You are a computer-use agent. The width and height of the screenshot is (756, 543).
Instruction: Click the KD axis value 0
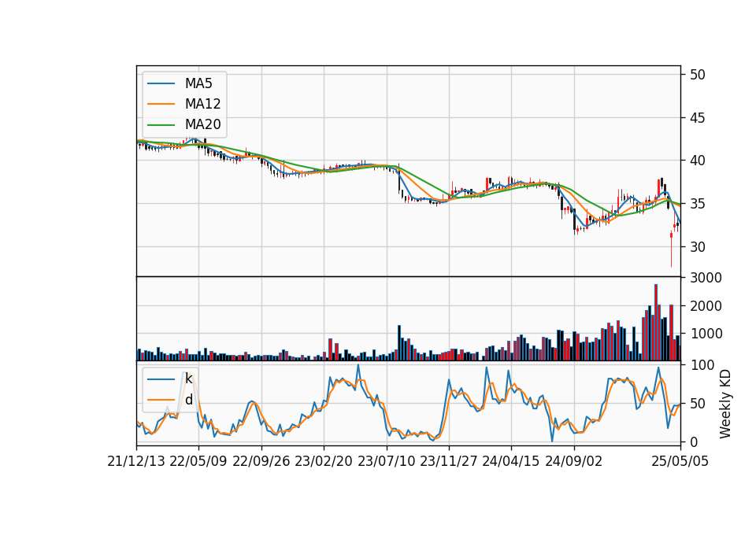pyautogui.click(x=693, y=441)
